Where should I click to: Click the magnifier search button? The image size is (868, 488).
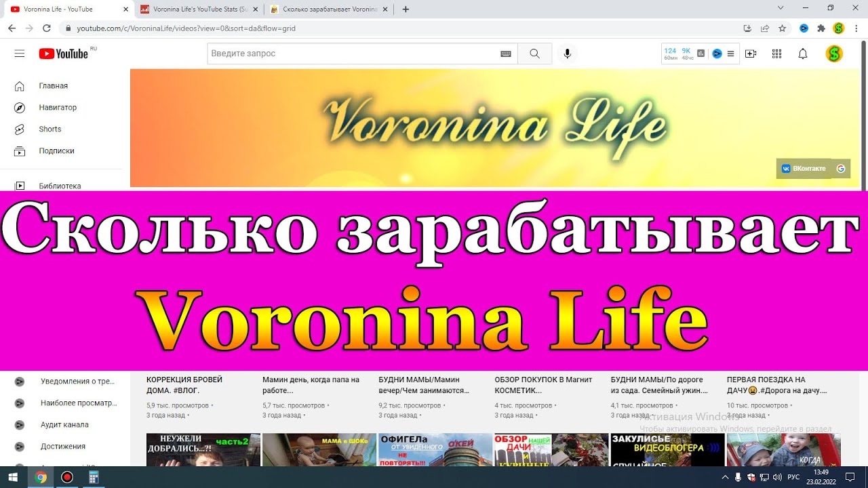[535, 54]
